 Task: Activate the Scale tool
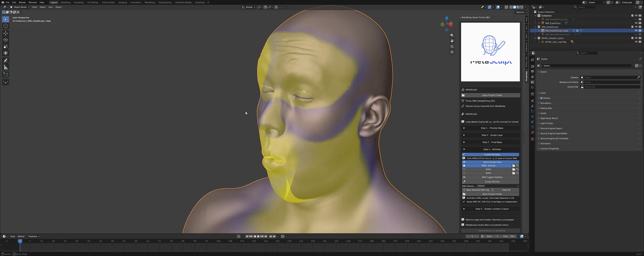point(6,47)
